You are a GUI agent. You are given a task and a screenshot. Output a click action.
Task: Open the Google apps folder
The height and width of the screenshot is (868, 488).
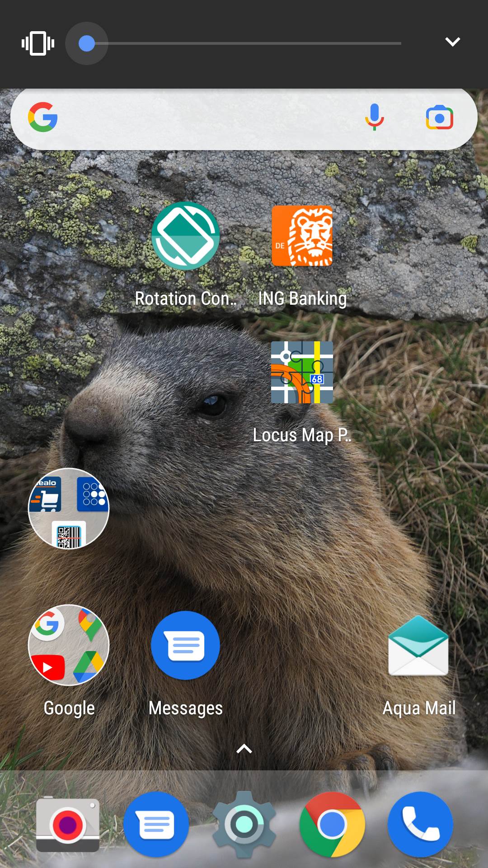(x=69, y=645)
